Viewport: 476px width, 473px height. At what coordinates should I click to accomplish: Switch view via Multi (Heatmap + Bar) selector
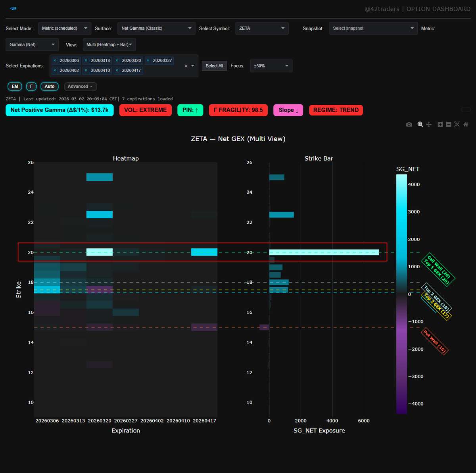pyautogui.click(x=109, y=44)
